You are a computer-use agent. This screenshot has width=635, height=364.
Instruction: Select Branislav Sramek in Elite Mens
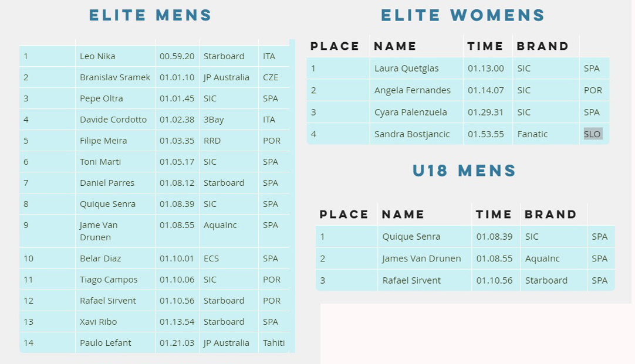tap(115, 77)
